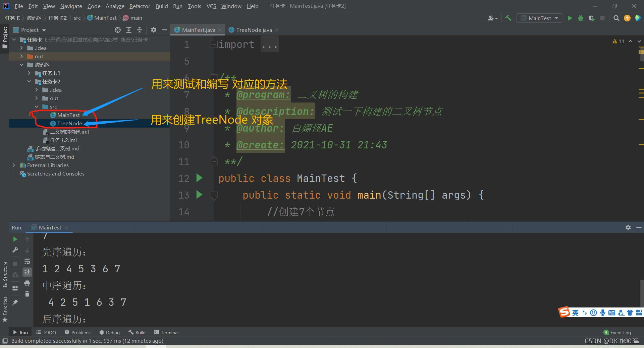
Task: Go to next highlighted problem arrow
Action: pyautogui.click(x=639, y=41)
